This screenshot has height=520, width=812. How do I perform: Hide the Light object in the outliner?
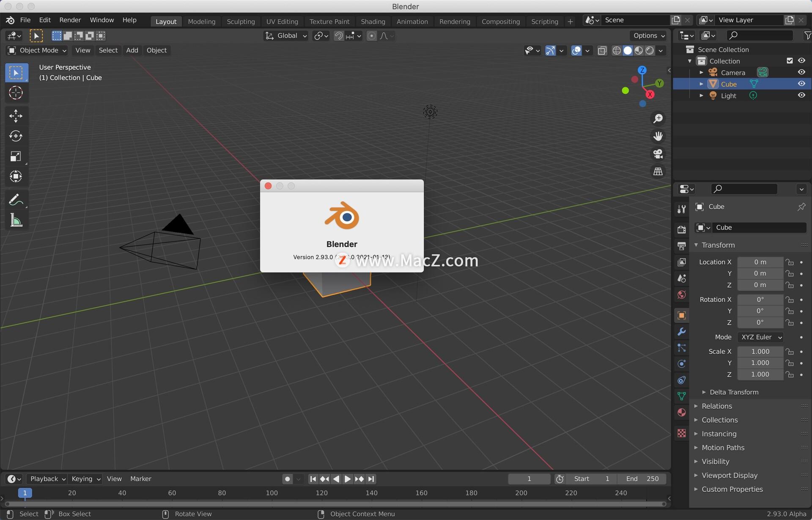coord(801,95)
